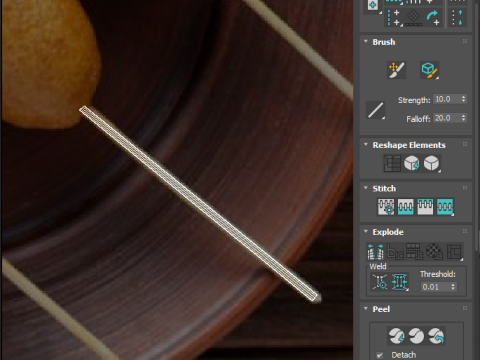Click the Relax custom icon in Reshape Elements
This screenshot has width=480, height=360.
(x=432, y=163)
